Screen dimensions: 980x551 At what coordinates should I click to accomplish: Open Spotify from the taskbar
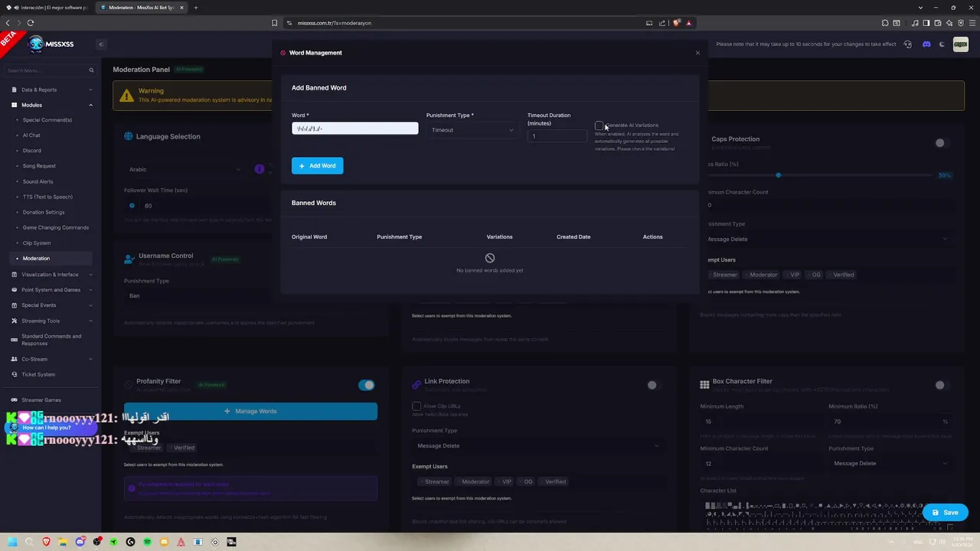click(147, 542)
